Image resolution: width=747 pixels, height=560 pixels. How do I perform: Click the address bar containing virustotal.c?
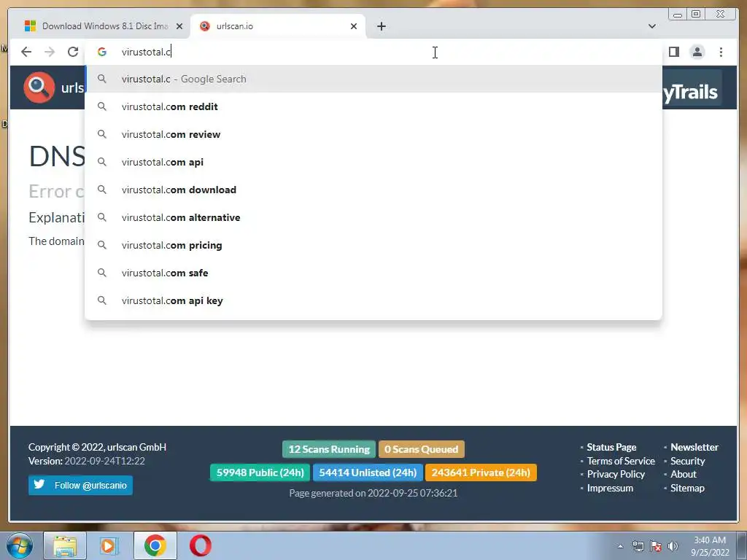coord(373,52)
